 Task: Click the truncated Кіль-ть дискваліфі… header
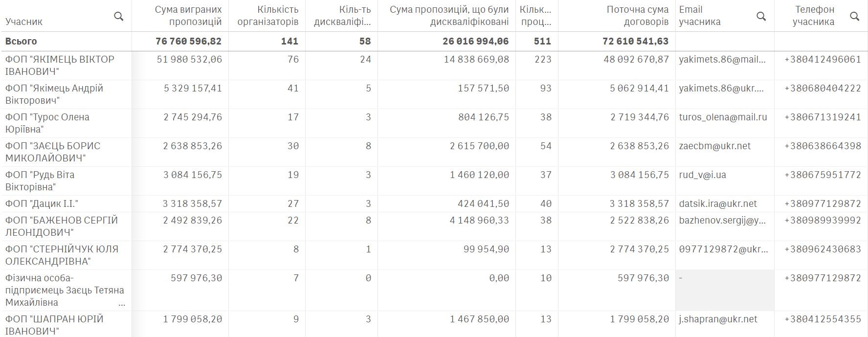click(x=342, y=16)
